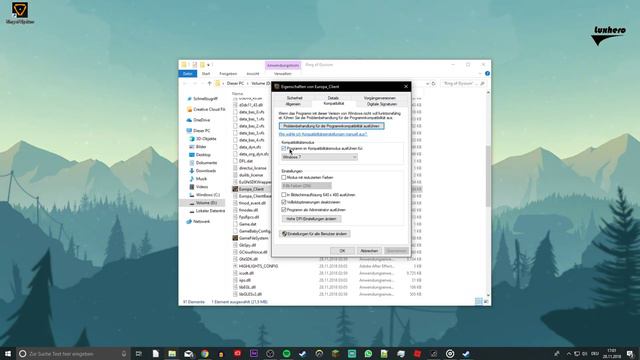640x360 pixels.
Task: Open Musik folder in navigation pane
Action: pos(198,179)
